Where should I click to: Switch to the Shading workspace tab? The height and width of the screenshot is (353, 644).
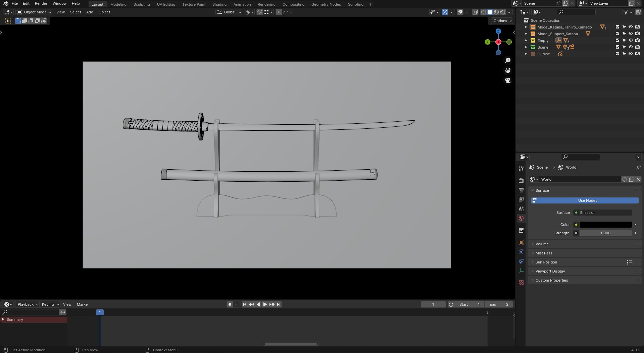219,4
